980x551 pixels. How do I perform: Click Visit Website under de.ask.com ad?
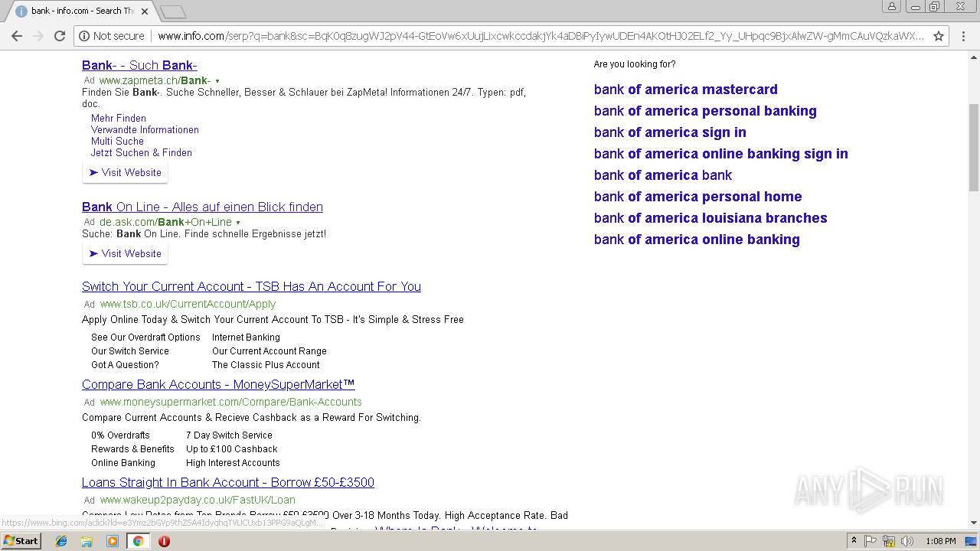click(125, 254)
